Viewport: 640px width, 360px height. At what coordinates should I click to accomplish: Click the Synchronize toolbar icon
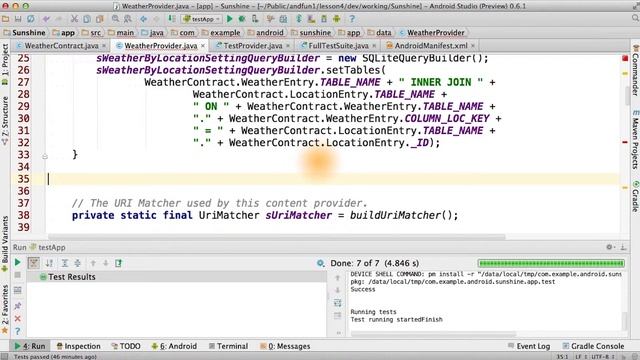31,19
